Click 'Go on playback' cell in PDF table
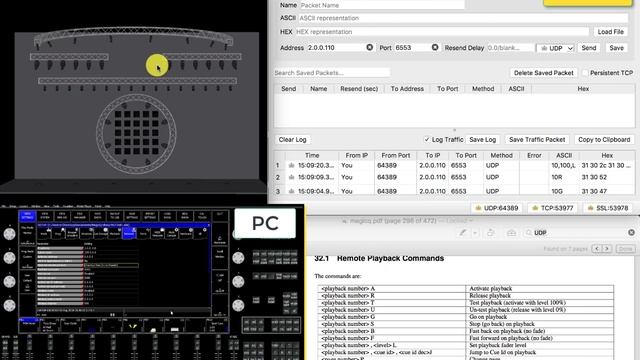Viewport: 640px width, 360px height. [539, 317]
